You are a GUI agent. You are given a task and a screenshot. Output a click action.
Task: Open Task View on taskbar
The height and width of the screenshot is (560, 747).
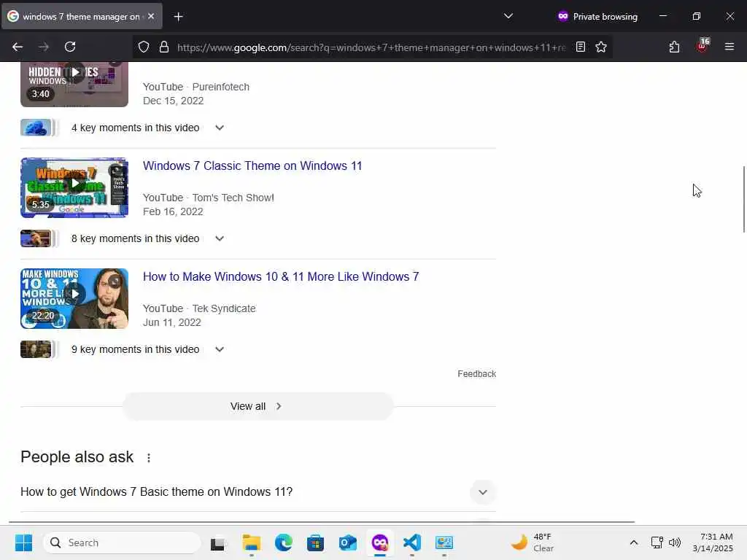pos(219,542)
